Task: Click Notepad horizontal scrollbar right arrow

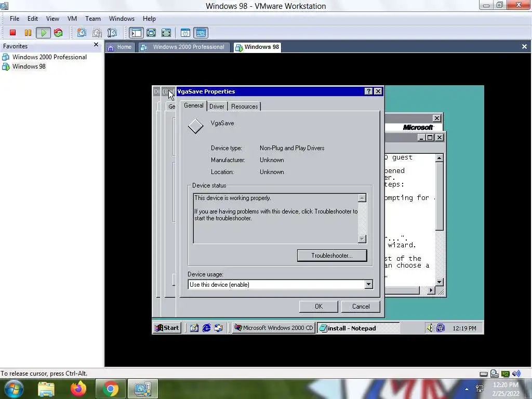Action: pos(431,290)
